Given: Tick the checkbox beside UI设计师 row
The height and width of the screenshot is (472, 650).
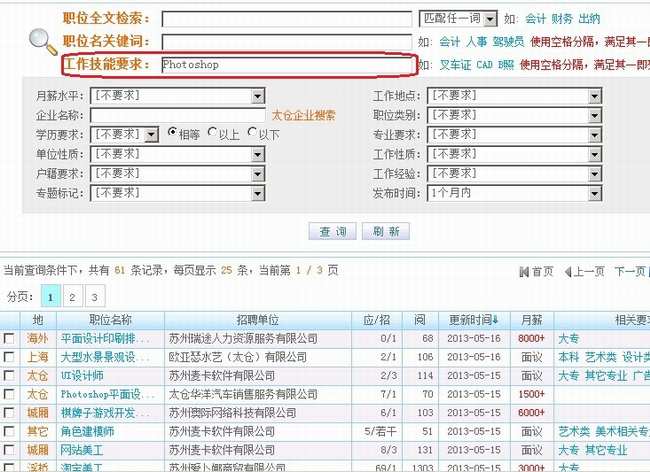Looking at the screenshot, I should pos(9,376).
